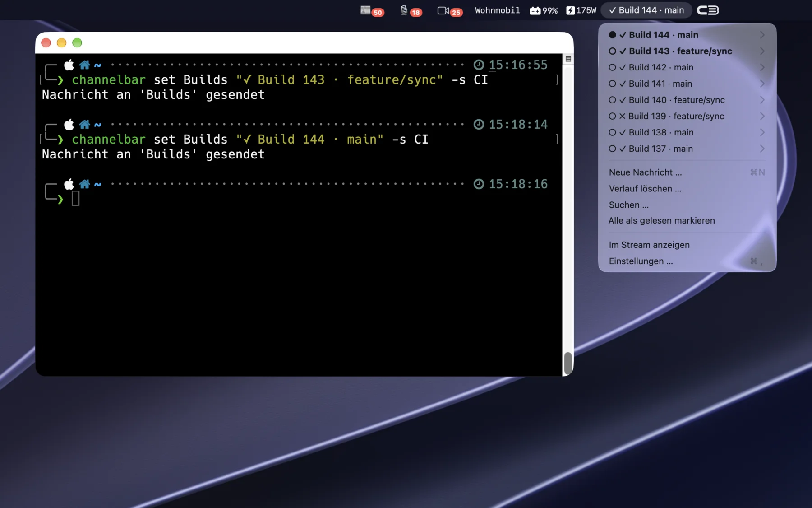Click the terminal scrollbar thumb

click(568, 363)
